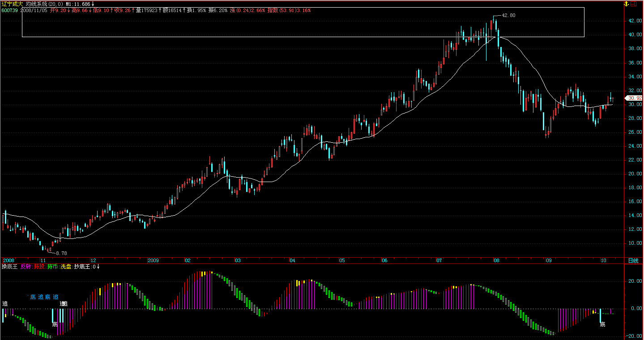Screen dimensions: 644x340
Task: Select the stock name 辽宁成大
Action: [x=12, y=4]
